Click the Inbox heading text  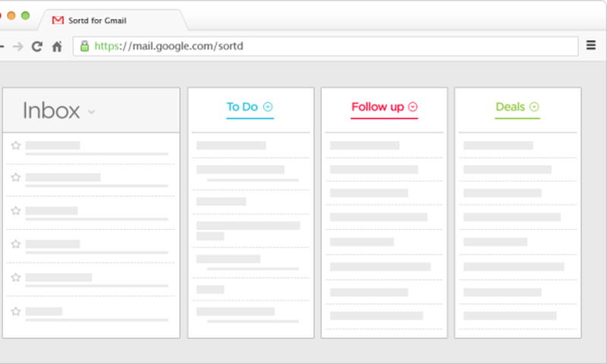[x=51, y=111]
